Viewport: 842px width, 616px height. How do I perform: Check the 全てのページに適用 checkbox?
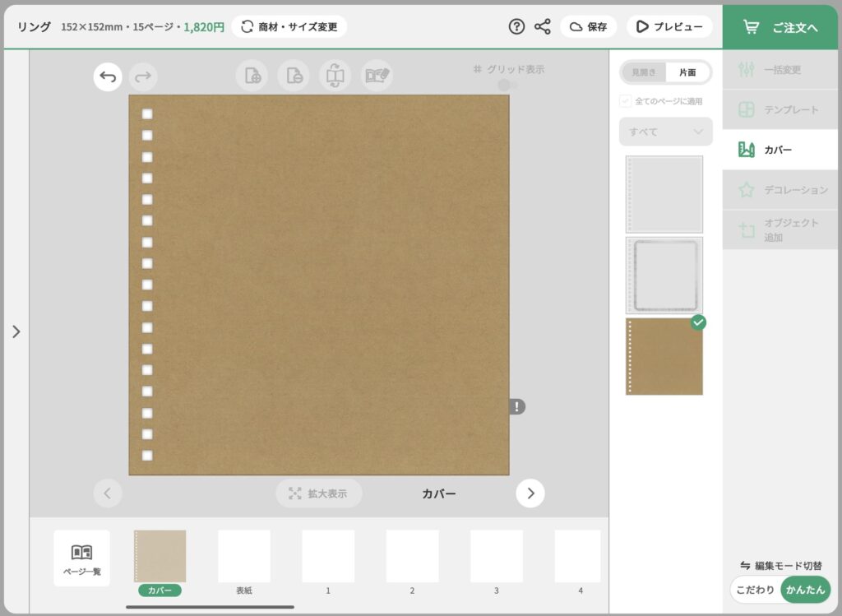626,101
